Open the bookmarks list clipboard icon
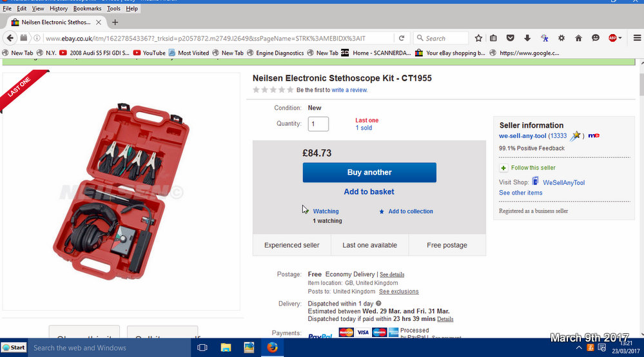Screen dimensions: 644x357 (x=493, y=38)
